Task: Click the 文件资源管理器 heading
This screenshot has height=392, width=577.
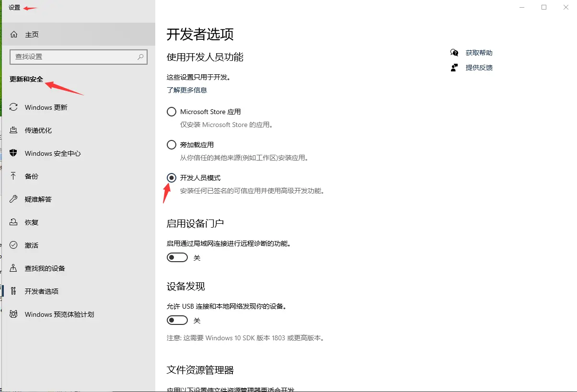Action: 200,370
